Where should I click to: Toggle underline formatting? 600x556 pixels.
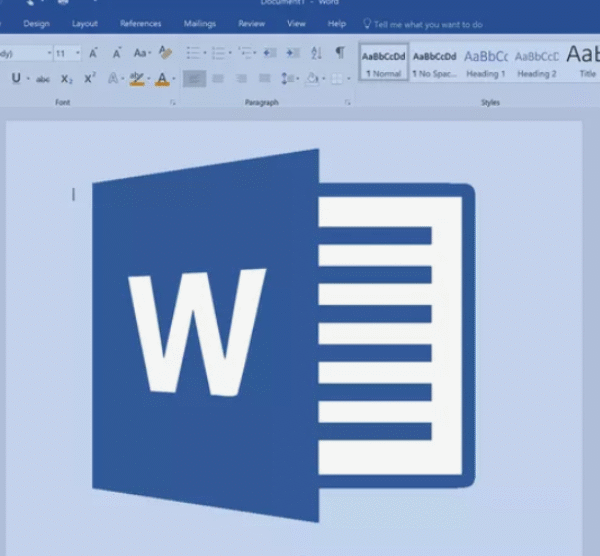click(16, 78)
